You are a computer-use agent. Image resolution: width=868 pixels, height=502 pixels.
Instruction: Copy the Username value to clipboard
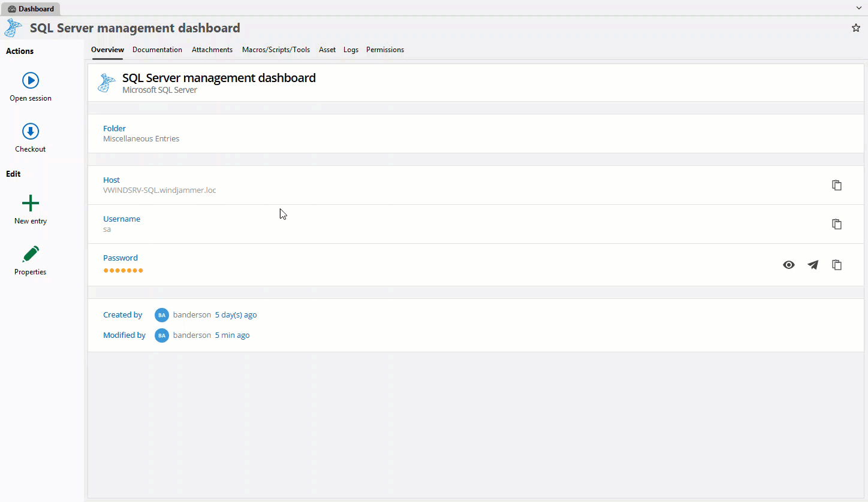(x=837, y=224)
